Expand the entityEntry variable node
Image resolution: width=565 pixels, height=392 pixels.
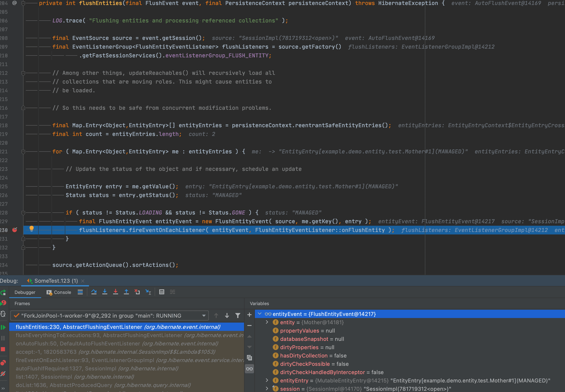tap(267, 380)
